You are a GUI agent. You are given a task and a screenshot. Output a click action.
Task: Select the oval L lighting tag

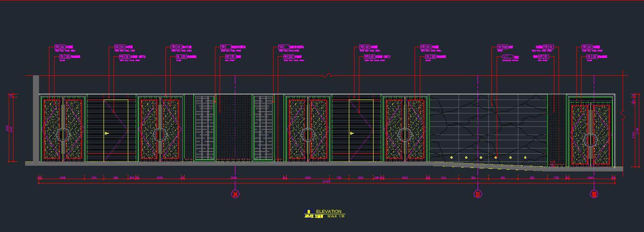pos(507,57)
